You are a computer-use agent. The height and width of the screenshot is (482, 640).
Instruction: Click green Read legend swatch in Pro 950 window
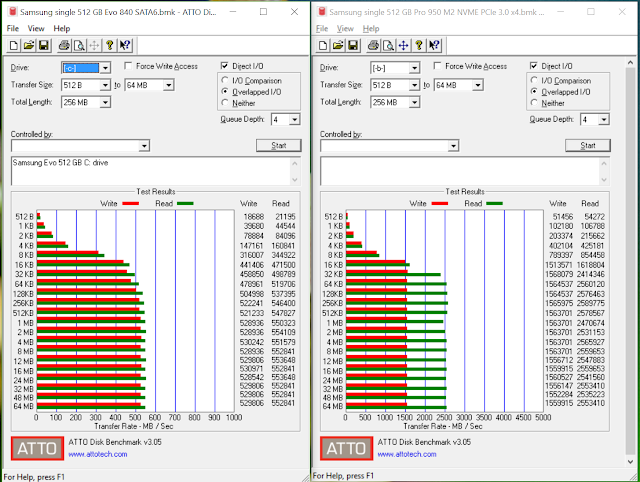pos(495,203)
